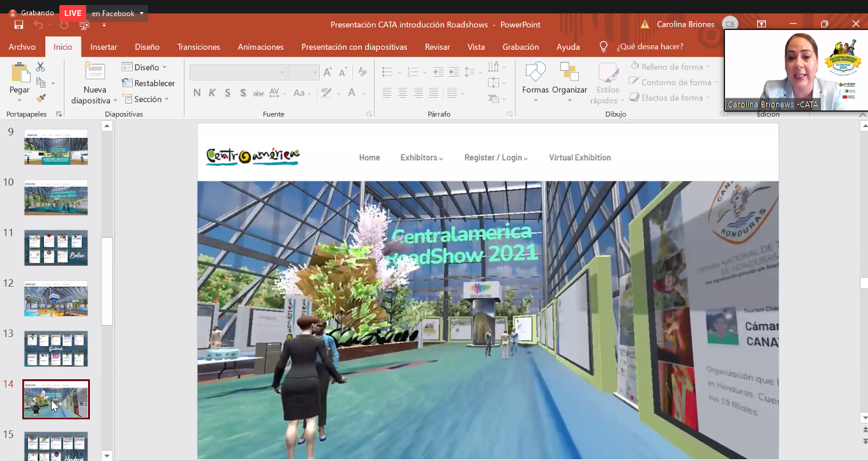The image size is (868, 461).
Task: Open the font name combo box
Action: coord(238,73)
